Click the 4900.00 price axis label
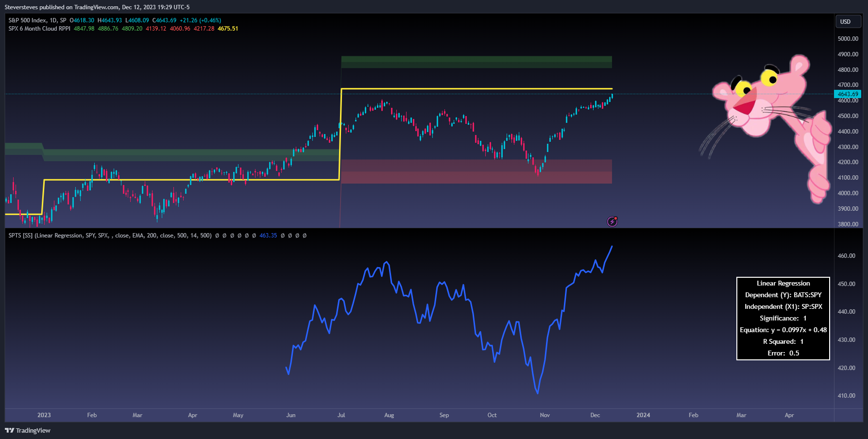 848,54
